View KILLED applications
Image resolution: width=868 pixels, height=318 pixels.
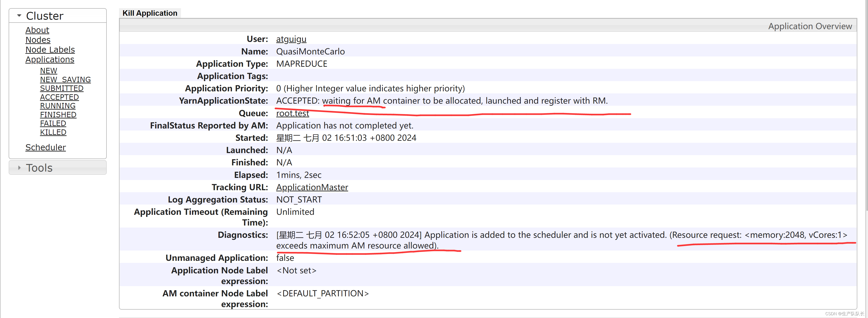[53, 132]
